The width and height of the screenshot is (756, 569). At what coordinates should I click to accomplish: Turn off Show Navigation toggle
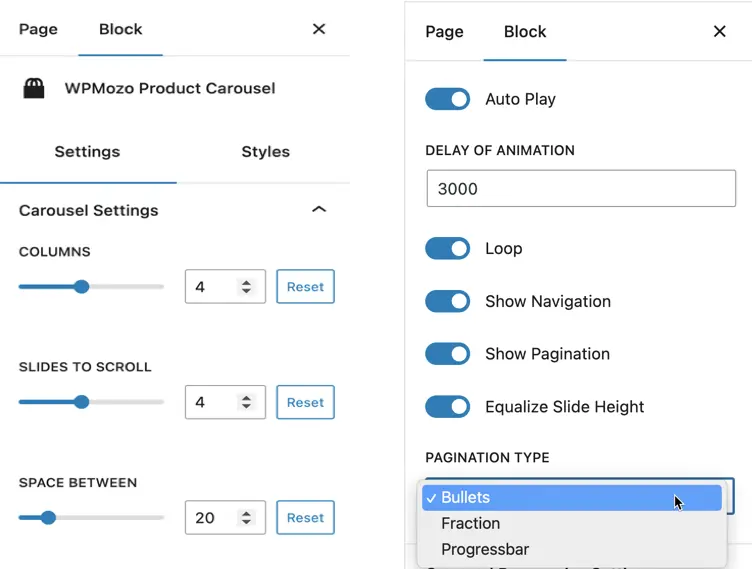pos(447,301)
